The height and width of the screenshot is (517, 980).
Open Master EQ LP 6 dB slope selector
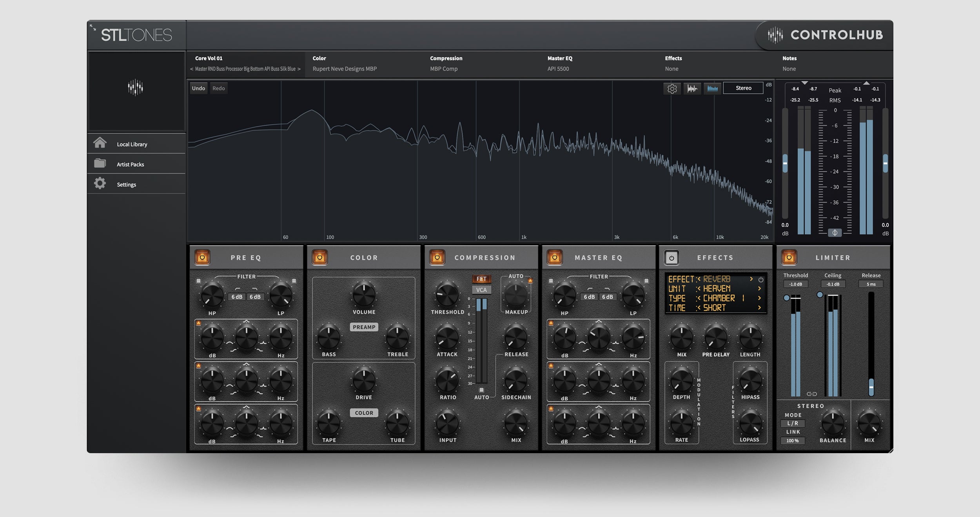(x=608, y=297)
